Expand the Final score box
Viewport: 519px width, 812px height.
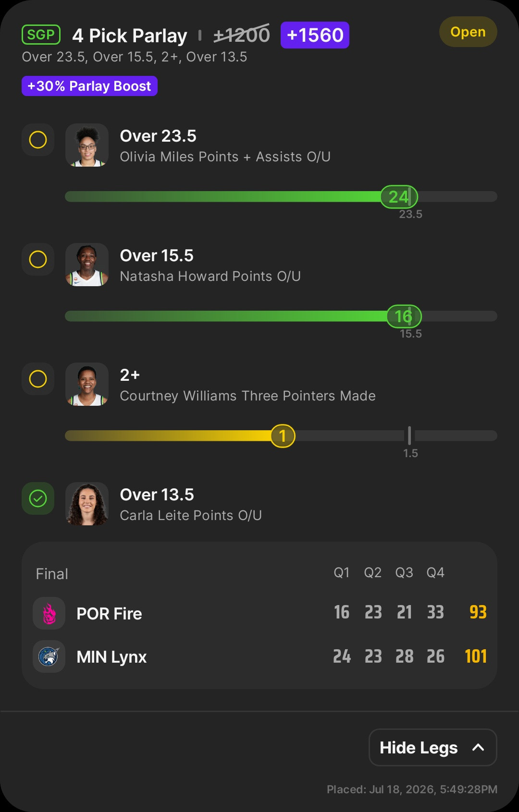point(259,615)
